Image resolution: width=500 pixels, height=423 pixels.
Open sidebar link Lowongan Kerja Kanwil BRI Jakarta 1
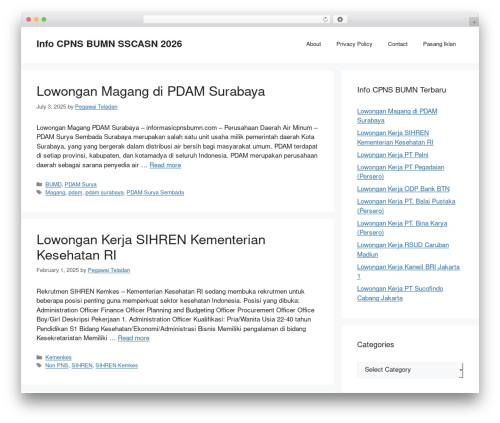(408, 271)
